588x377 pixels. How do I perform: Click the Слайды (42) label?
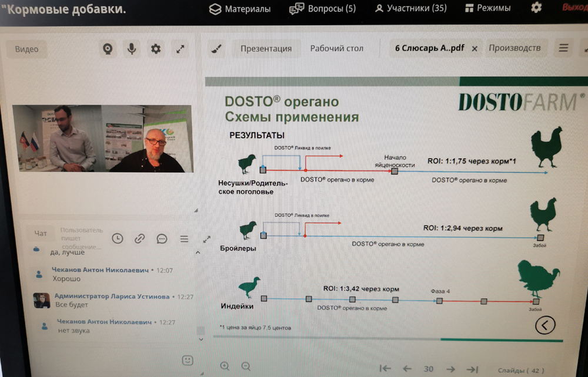point(520,371)
